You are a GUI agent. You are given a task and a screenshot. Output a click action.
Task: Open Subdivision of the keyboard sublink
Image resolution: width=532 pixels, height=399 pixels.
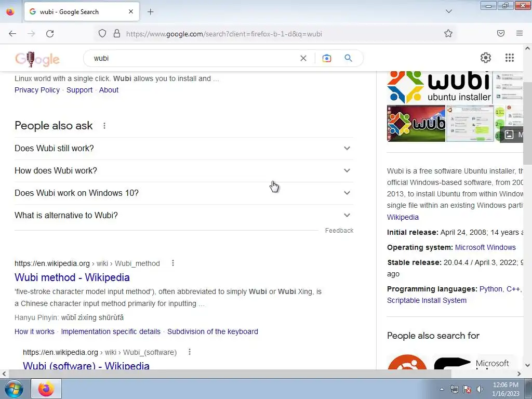[212, 331]
